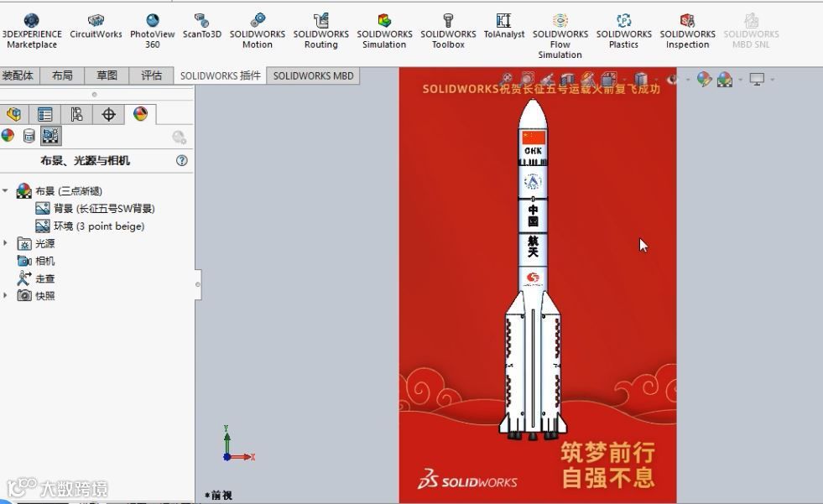Open Hide/Show Items dropdown arrow
Viewport: 823px width, 504px height.
coord(688,80)
